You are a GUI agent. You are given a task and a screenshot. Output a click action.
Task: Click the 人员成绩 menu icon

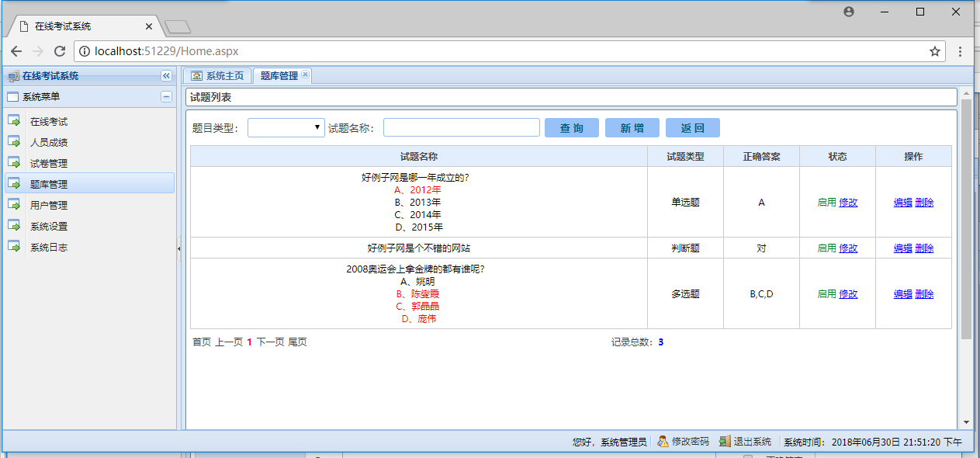click(x=14, y=142)
